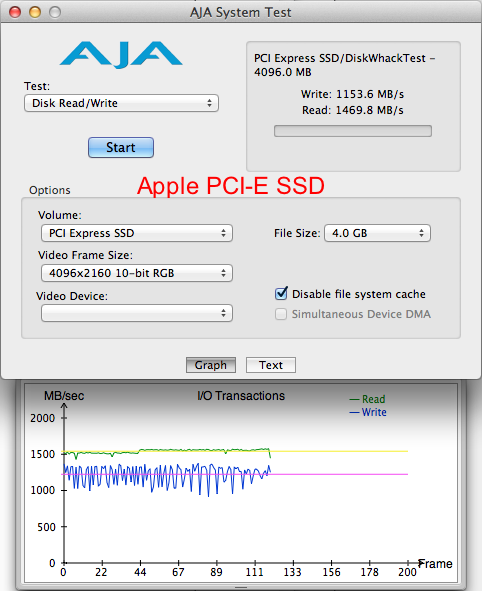Switch to the Text view tab
The width and height of the screenshot is (482, 591).
(271, 365)
